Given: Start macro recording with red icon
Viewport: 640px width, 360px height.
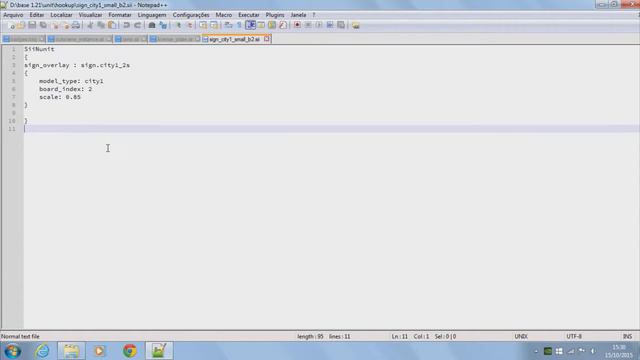Looking at the screenshot, I should [x=298, y=25].
